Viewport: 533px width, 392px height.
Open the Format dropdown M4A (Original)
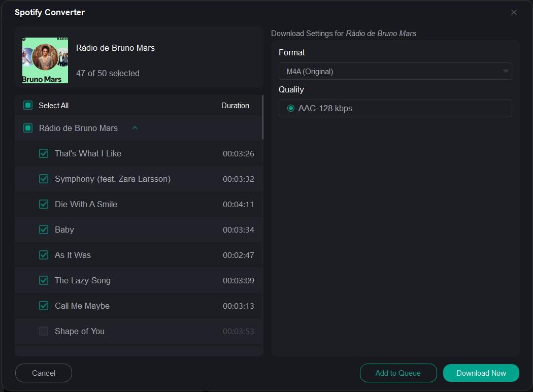pos(395,72)
